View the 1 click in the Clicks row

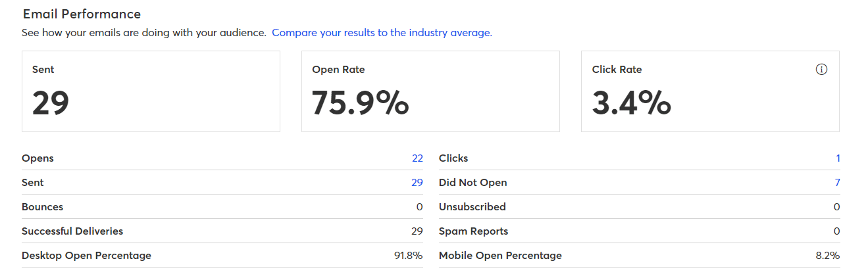click(838, 158)
